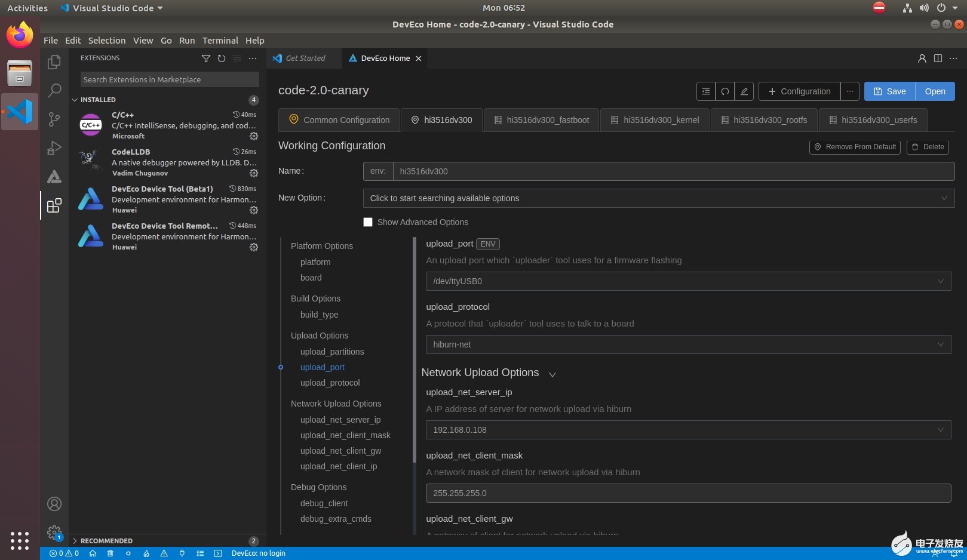Image resolution: width=967 pixels, height=560 pixels.
Task: Open the New Option search dropdown
Action: (x=659, y=198)
